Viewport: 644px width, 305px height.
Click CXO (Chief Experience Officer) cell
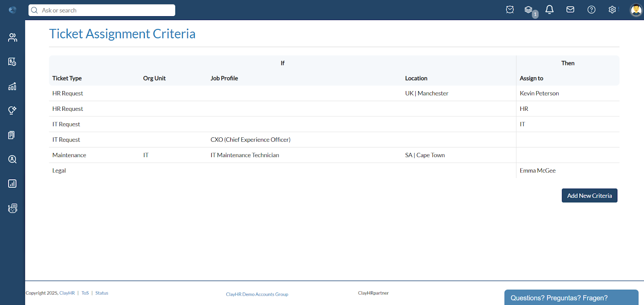coord(250,139)
